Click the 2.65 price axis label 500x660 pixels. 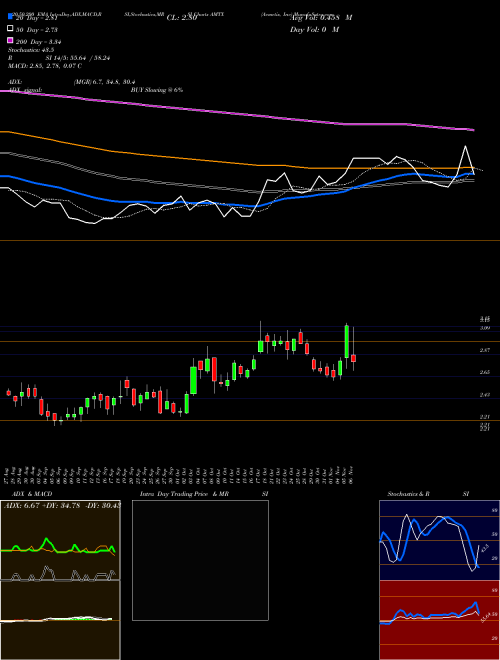[x=484, y=373]
